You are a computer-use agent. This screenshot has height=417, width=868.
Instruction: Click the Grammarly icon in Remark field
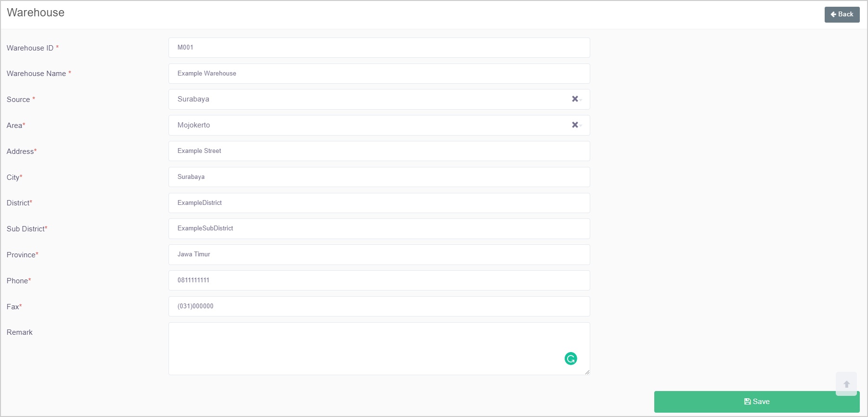570,358
